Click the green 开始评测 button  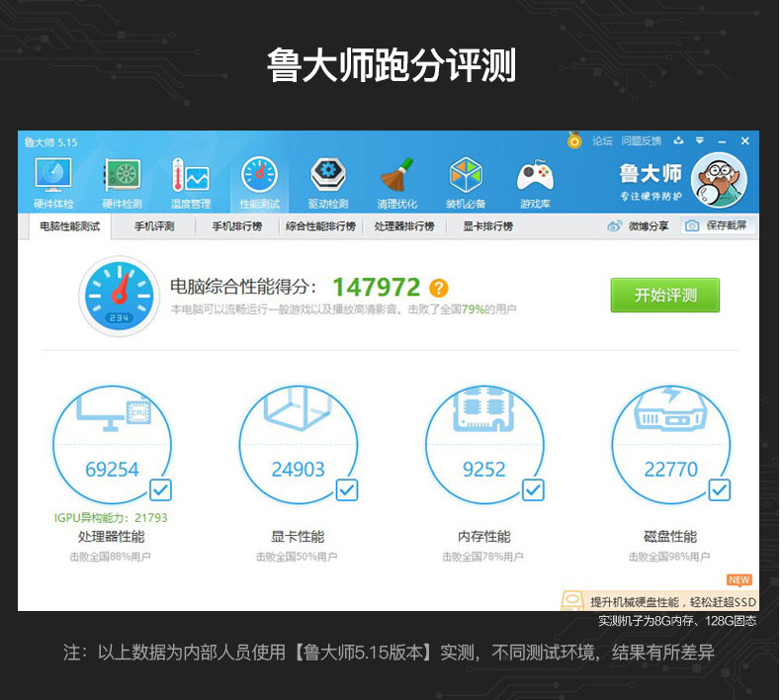click(x=665, y=295)
